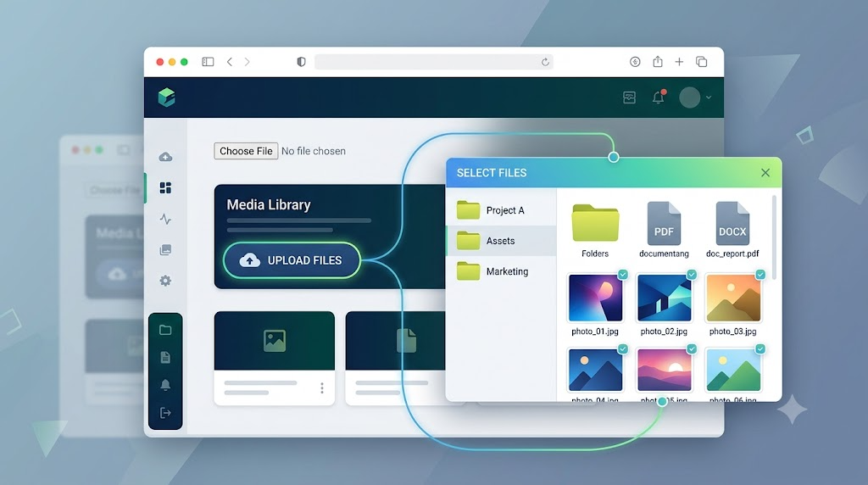Viewport: 868px width, 485px height.
Task: Click the browser address bar
Action: point(433,62)
